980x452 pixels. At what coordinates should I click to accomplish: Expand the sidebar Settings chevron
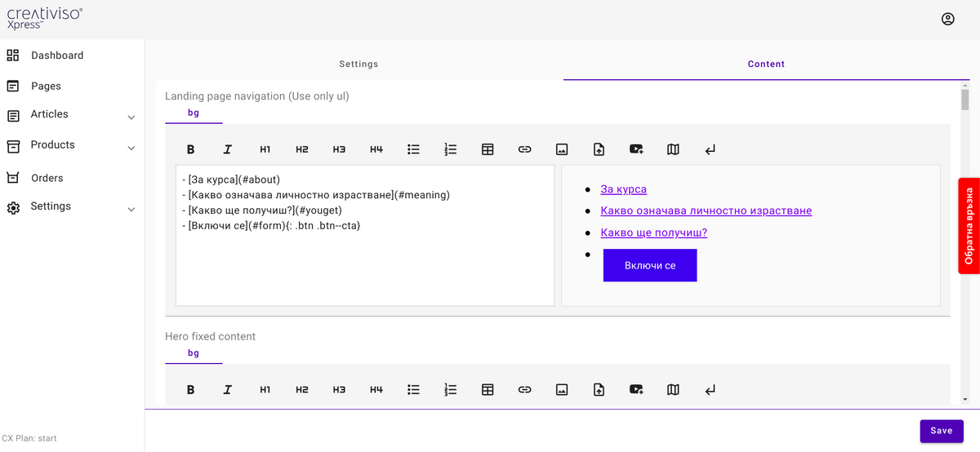[131, 210]
